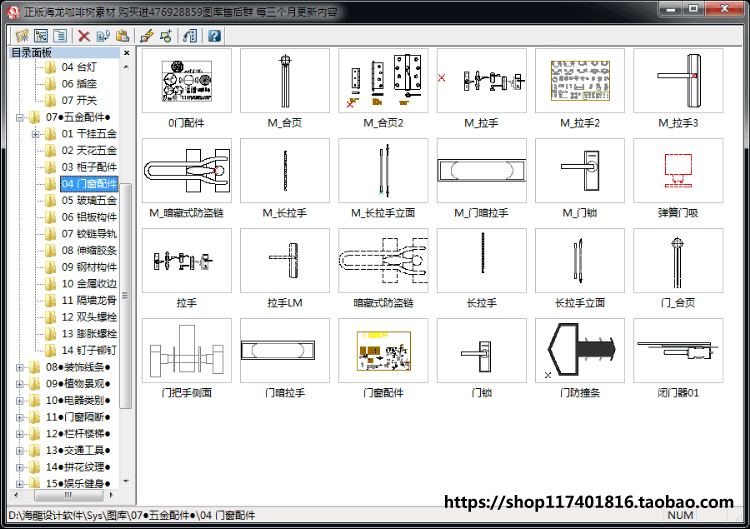Close the 目录面板 directory panel
The width and height of the screenshot is (750, 529).
coord(126,53)
